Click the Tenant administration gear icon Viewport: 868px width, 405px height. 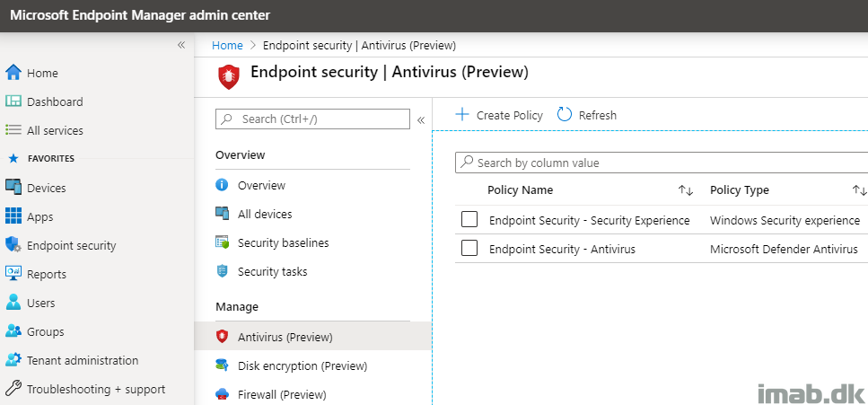coord(13,359)
